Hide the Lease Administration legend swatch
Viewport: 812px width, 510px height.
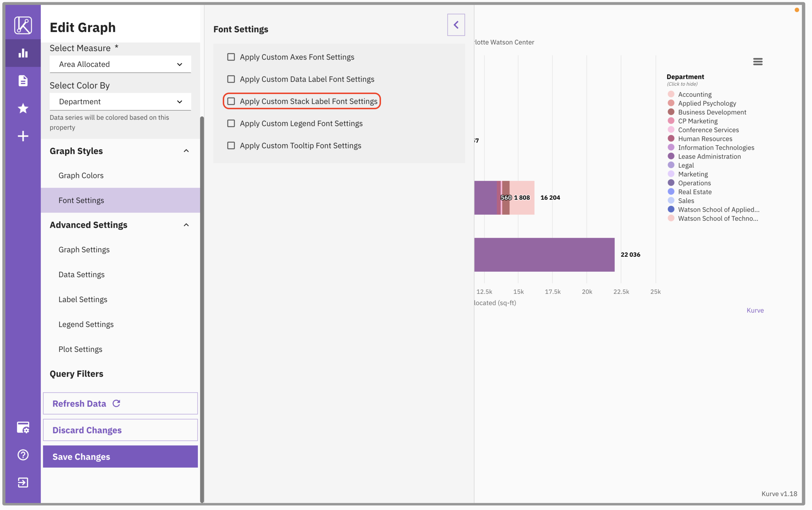coord(671,156)
